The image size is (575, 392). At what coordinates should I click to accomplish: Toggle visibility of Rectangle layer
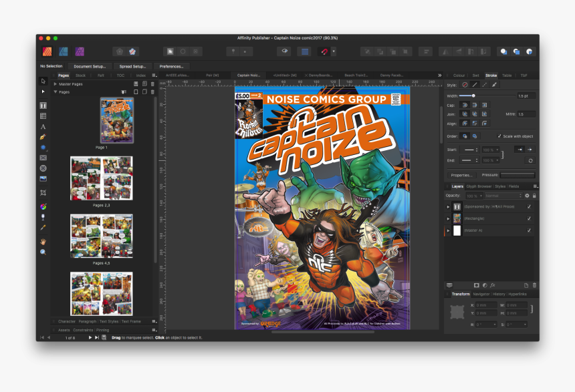click(x=529, y=218)
